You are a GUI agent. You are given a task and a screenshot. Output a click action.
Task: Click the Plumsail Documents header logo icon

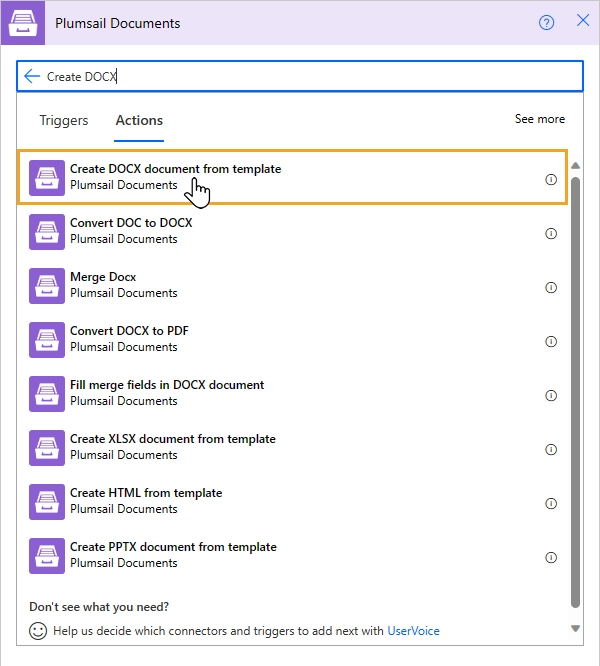[x=23, y=23]
